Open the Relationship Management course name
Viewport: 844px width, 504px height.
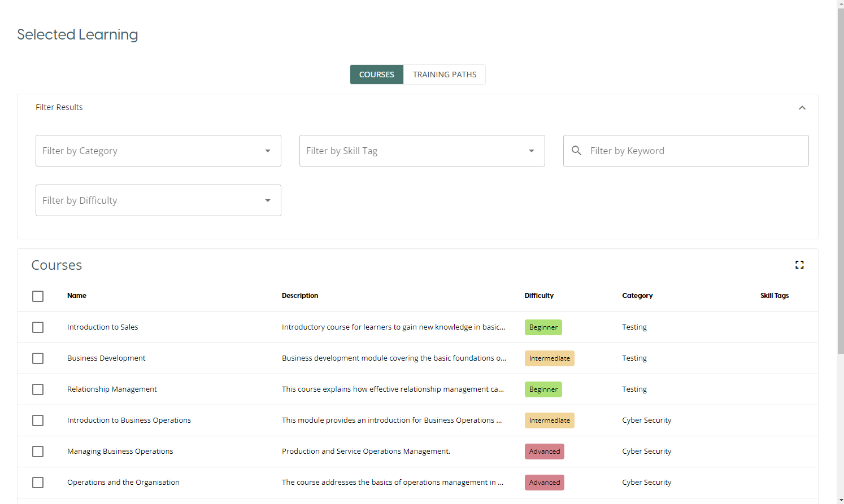pos(112,389)
